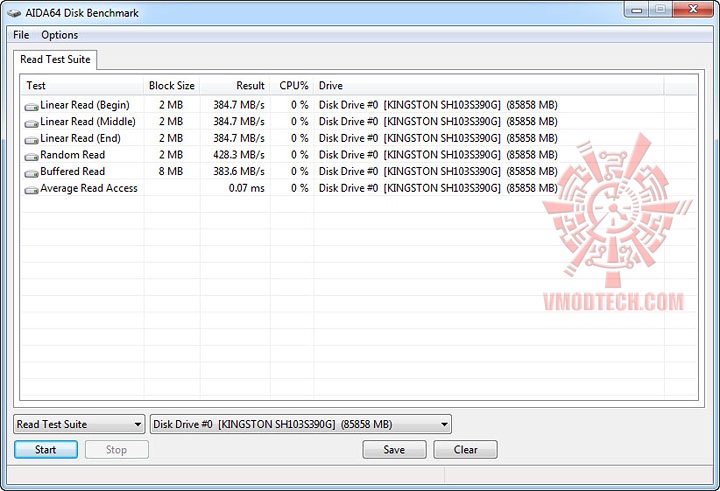
Task: Click the Average Read Access 0 % CPU value
Action: 299,188
